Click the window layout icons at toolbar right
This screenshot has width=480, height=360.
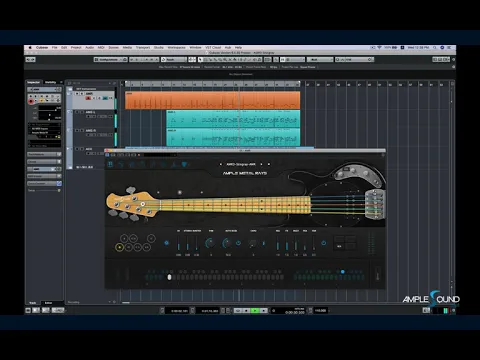coord(441,59)
